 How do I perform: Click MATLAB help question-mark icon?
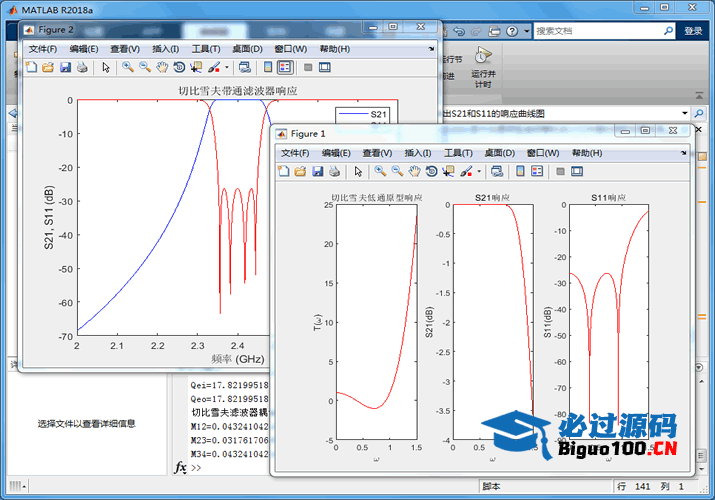512,31
